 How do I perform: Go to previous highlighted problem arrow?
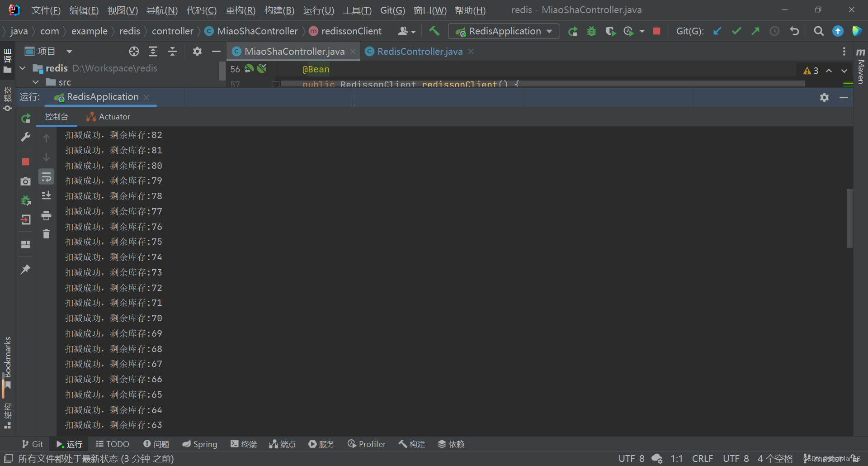coord(829,71)
